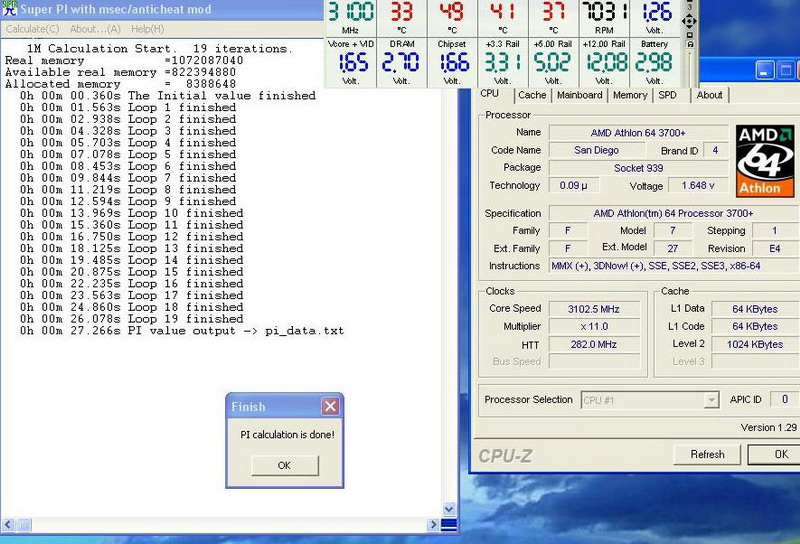The image size is (800, 544).
Task: Click line 'PI value output -> pi_data.txt'
Action: point(182,331)
